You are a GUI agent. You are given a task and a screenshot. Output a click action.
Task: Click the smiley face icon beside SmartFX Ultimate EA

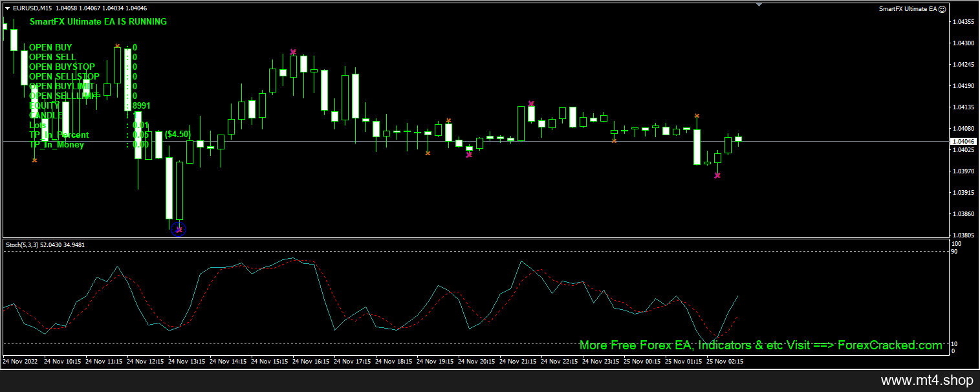tap(942, 9)
